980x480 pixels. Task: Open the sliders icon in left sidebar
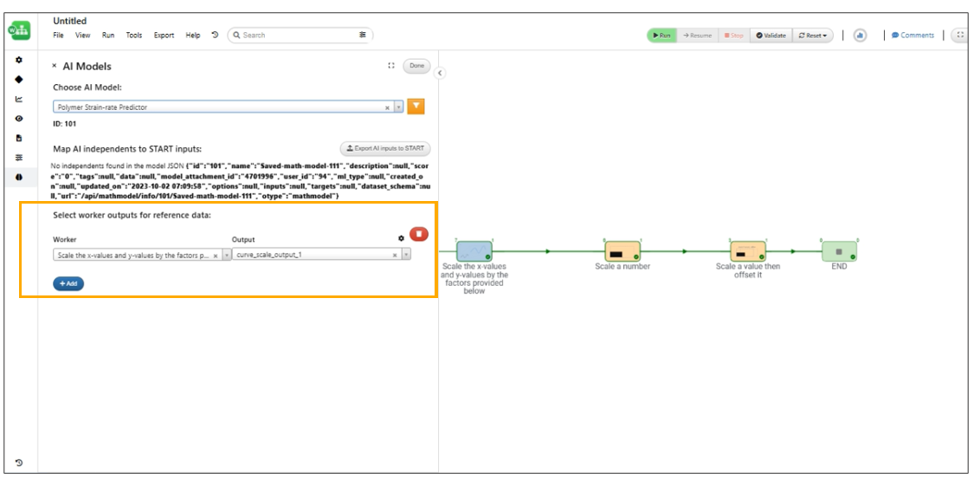click(x=19, y=158)
